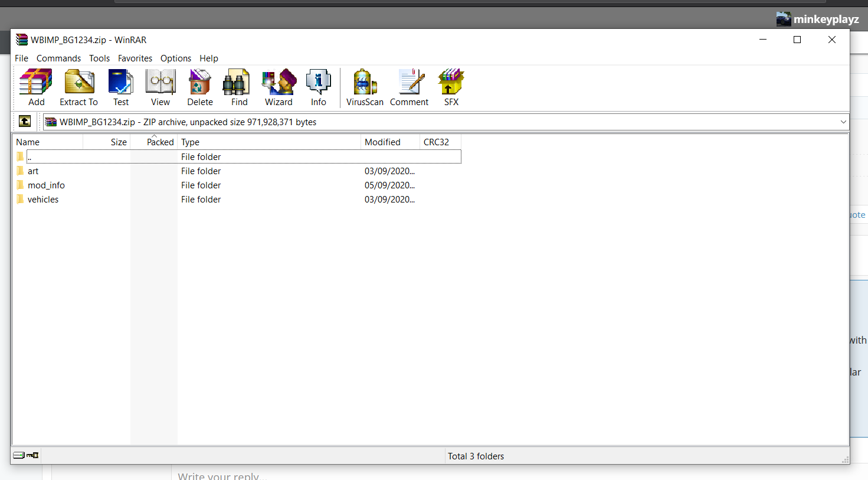The width and height of the screenshot is (868, 480).
Task: Open the Tools menu
Action: [99, 58]
